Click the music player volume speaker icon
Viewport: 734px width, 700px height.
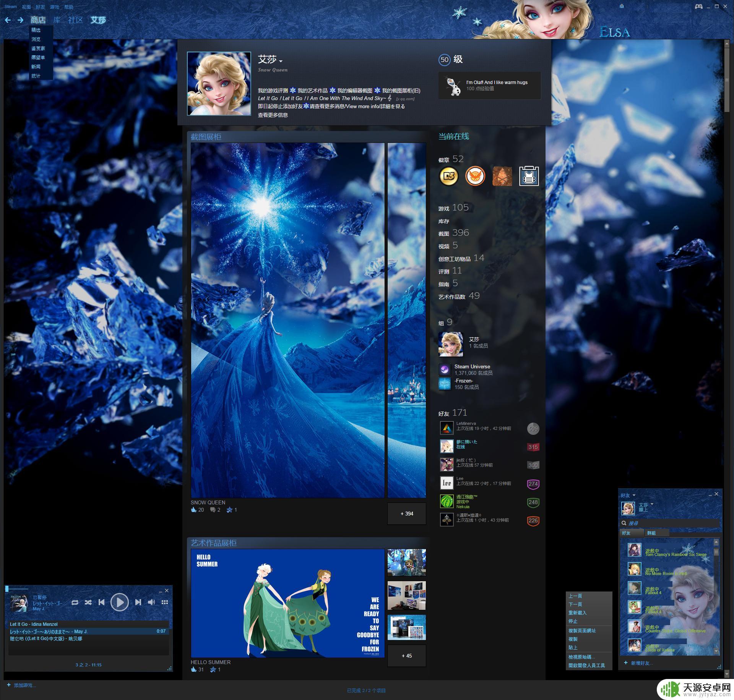[x=151, y=602]
